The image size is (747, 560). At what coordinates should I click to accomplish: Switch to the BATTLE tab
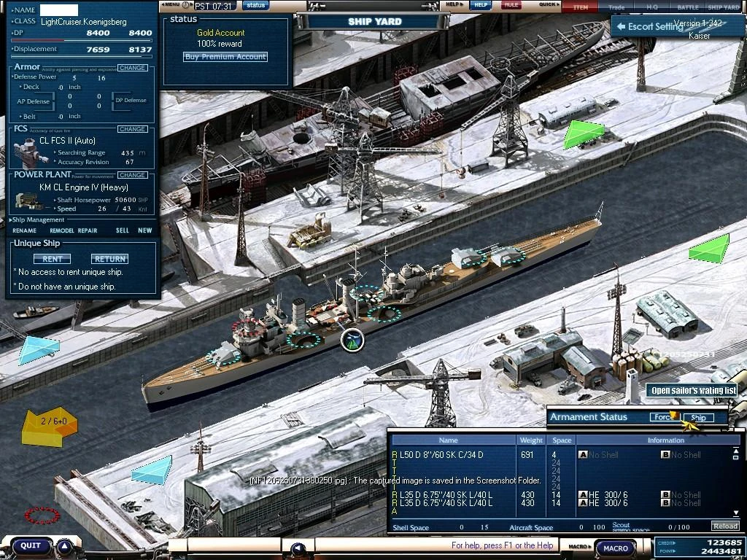(x=689, y=7)
